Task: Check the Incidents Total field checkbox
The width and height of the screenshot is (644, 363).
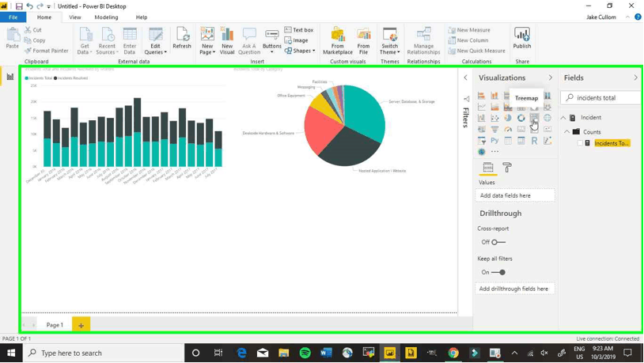Action: coord(580,143)
